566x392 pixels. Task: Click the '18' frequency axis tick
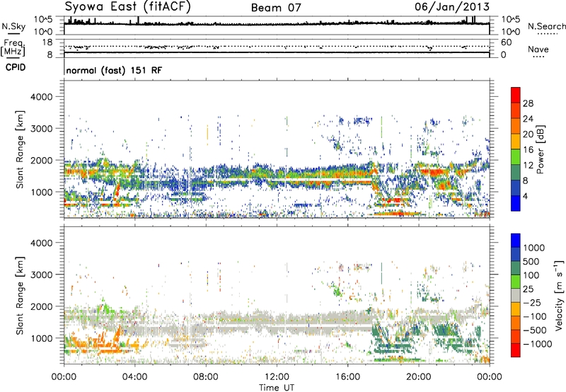tap(47, 42)
